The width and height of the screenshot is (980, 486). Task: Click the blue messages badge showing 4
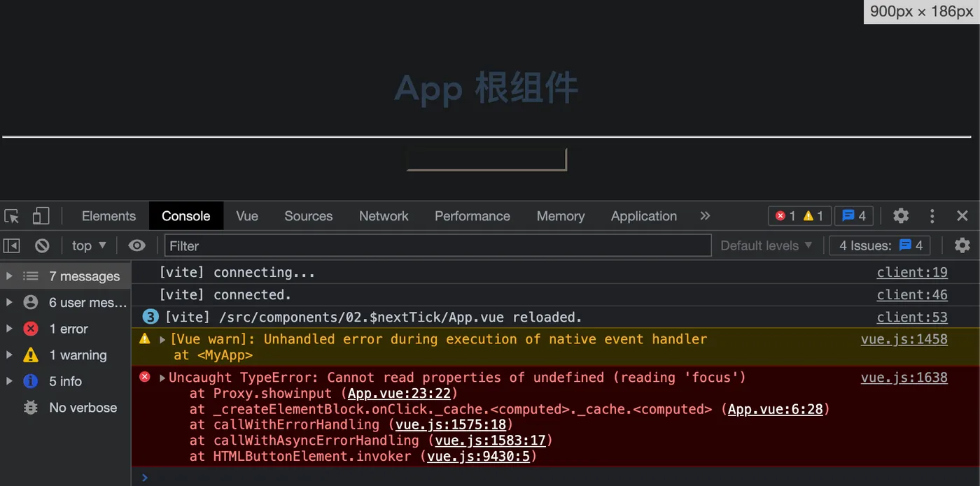point(854,216)
